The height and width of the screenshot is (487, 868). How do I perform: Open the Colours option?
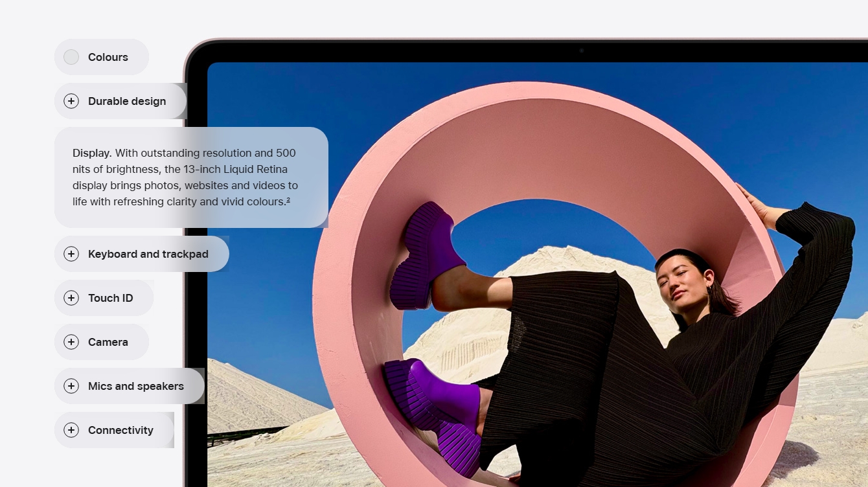[x=102, y=57]
